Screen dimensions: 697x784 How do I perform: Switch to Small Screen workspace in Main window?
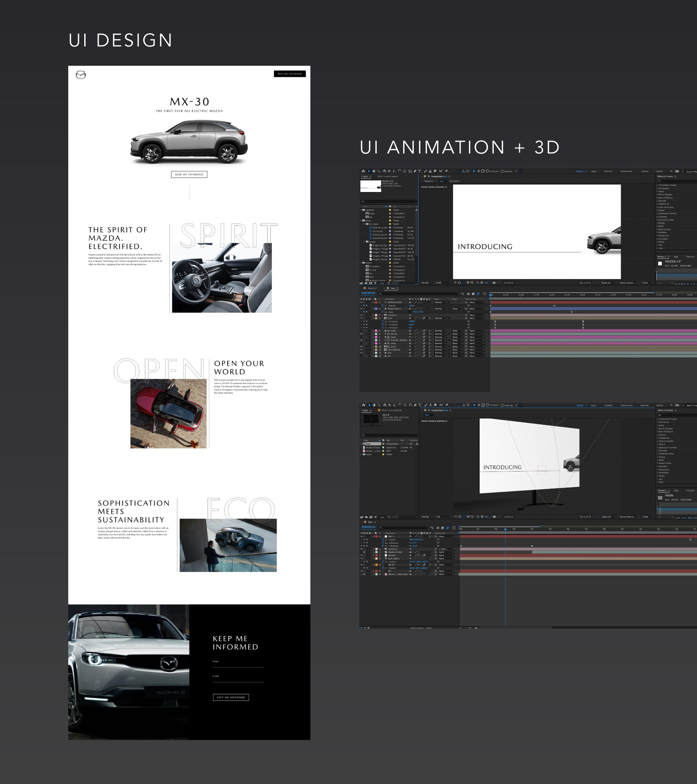point(627,405)
